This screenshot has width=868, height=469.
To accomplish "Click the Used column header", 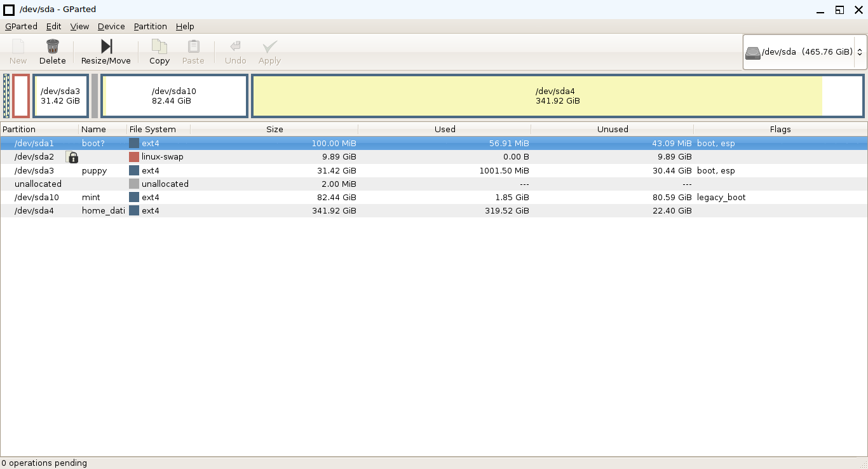I will [x=445, y=129].
